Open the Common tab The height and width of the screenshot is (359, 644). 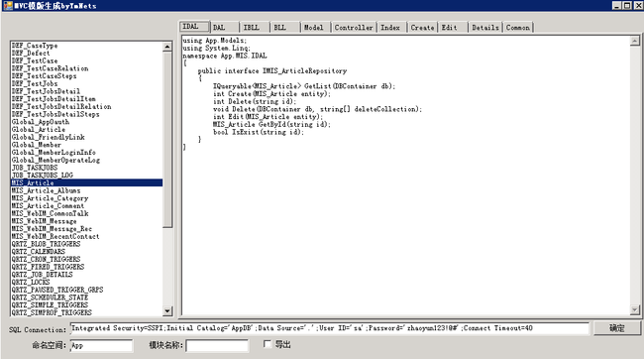pos(518,27)
